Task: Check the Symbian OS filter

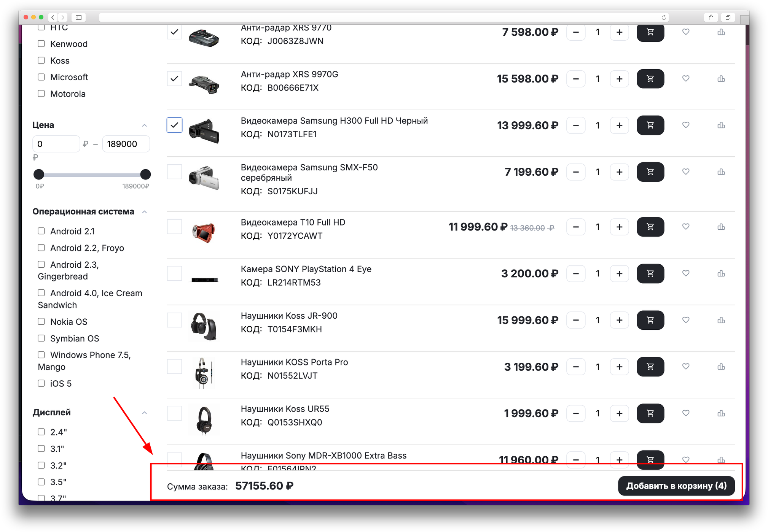Action: click(x=41, y=338)
